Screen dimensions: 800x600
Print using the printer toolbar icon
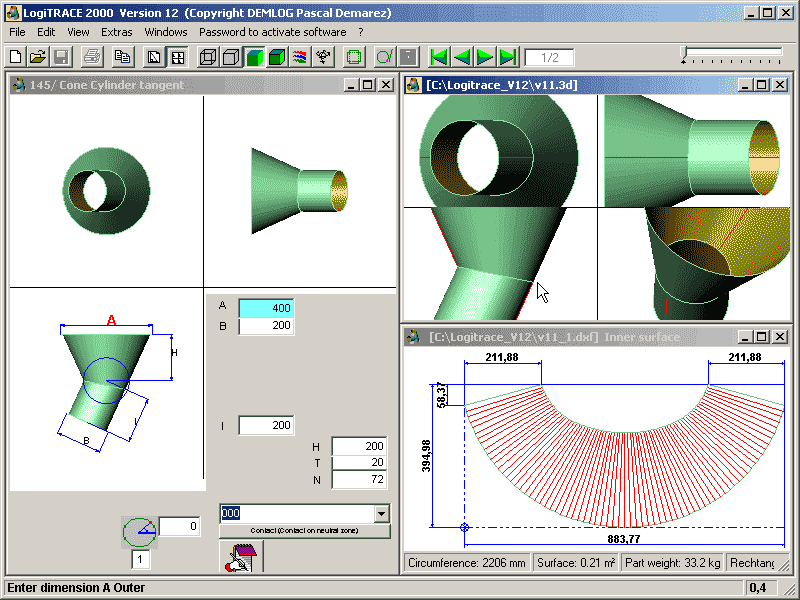[x=92, y=57]
